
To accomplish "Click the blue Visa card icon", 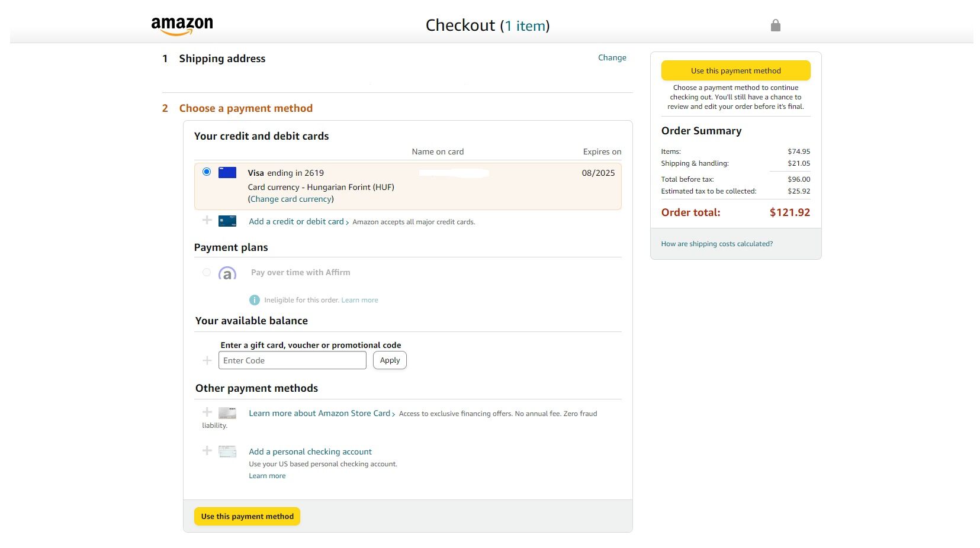I will click(x=227, y=173).
